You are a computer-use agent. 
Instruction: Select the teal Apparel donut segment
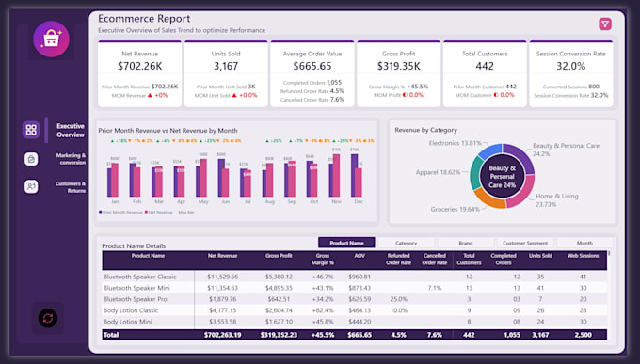point(475,173)
